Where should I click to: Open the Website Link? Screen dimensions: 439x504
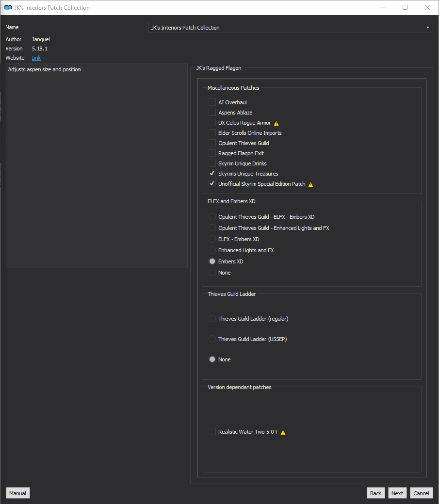point(36,58)
